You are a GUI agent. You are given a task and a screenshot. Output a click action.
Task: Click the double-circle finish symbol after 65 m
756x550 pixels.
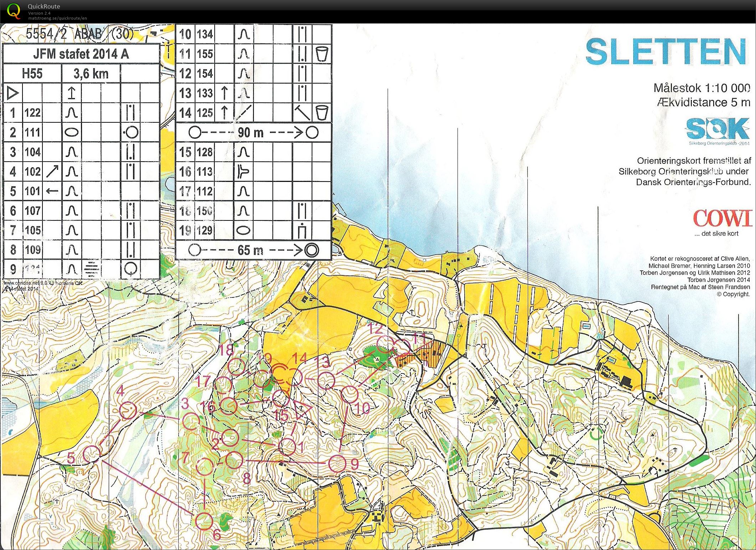tap(311, 250)
